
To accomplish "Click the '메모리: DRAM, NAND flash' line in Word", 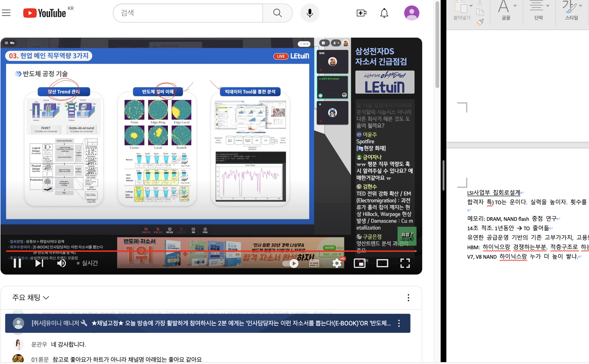I will (x=512, y=219).
